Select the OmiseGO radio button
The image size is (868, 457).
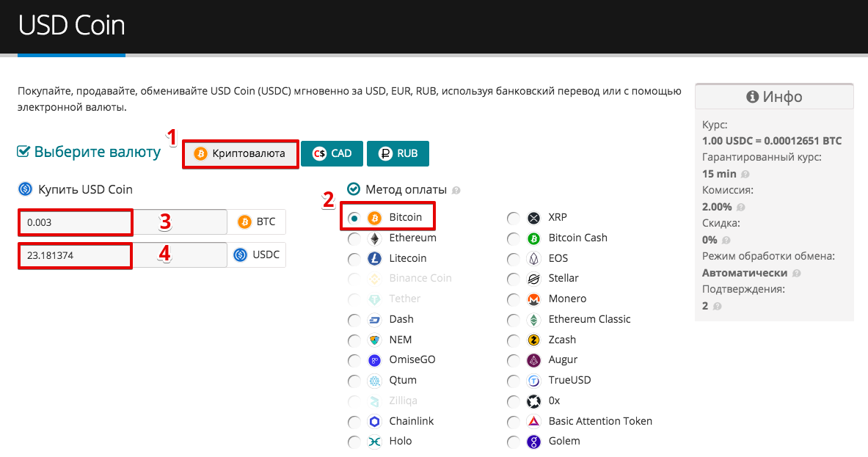[354, 361]
